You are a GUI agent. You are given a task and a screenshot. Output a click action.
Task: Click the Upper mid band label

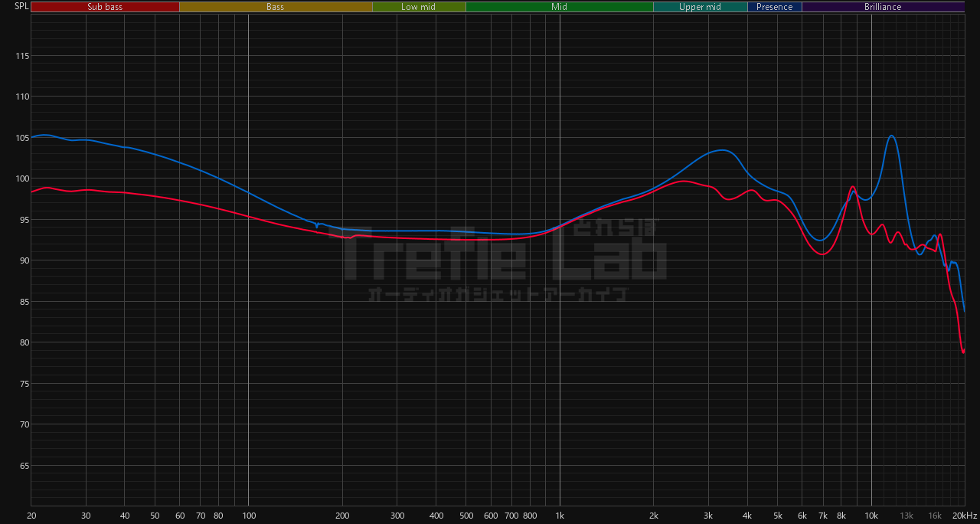point(700,7)
